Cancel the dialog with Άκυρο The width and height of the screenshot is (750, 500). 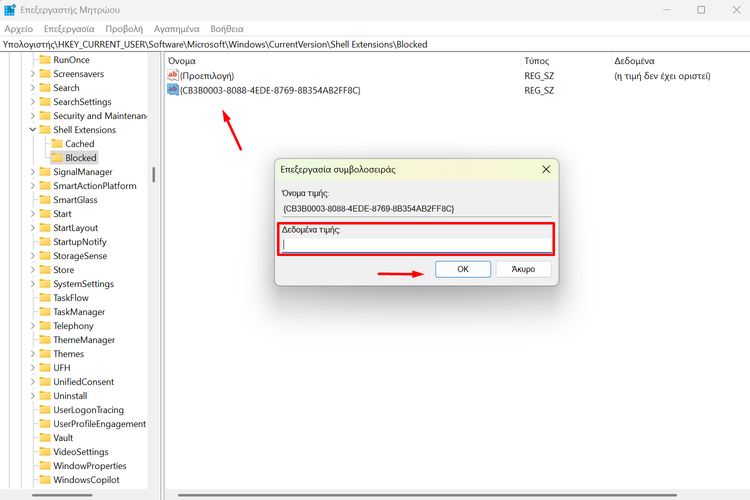coord(523,269)
